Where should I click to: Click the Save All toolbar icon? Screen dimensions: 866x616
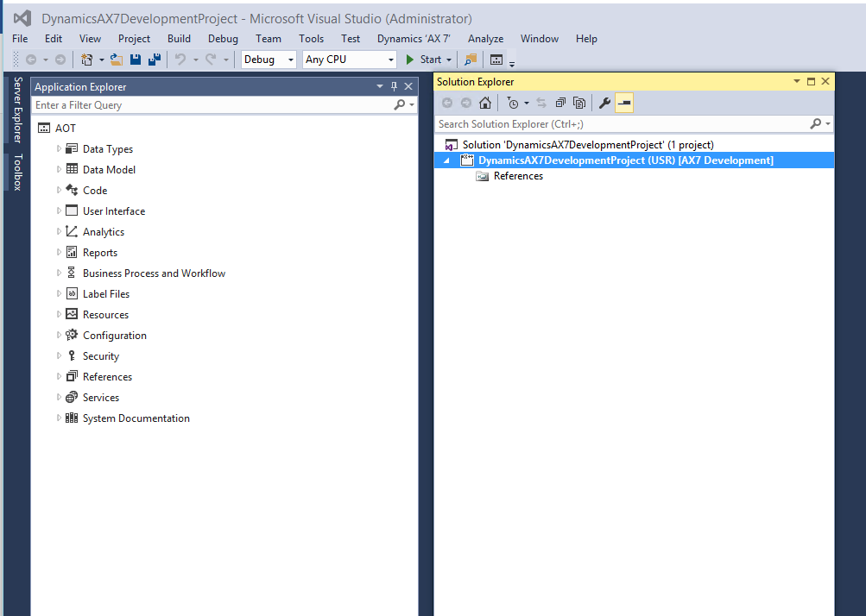(x=154, y=60)
